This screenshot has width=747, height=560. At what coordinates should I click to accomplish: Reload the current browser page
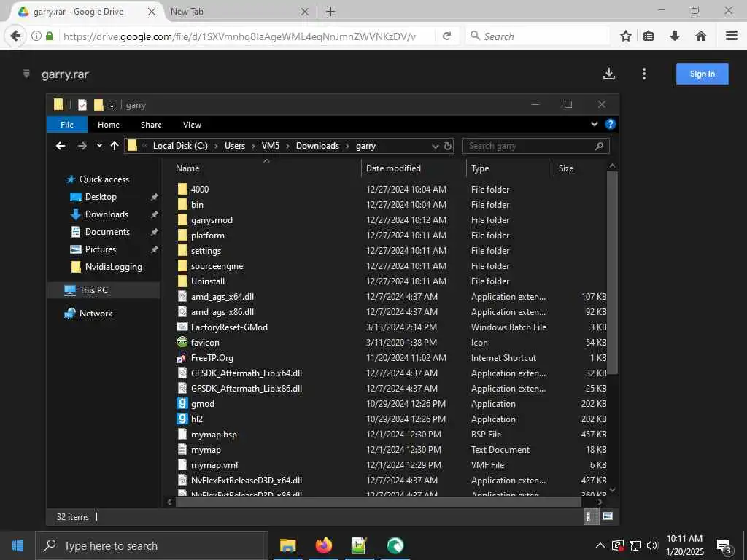pyautogui.click(x=446, y=36)
